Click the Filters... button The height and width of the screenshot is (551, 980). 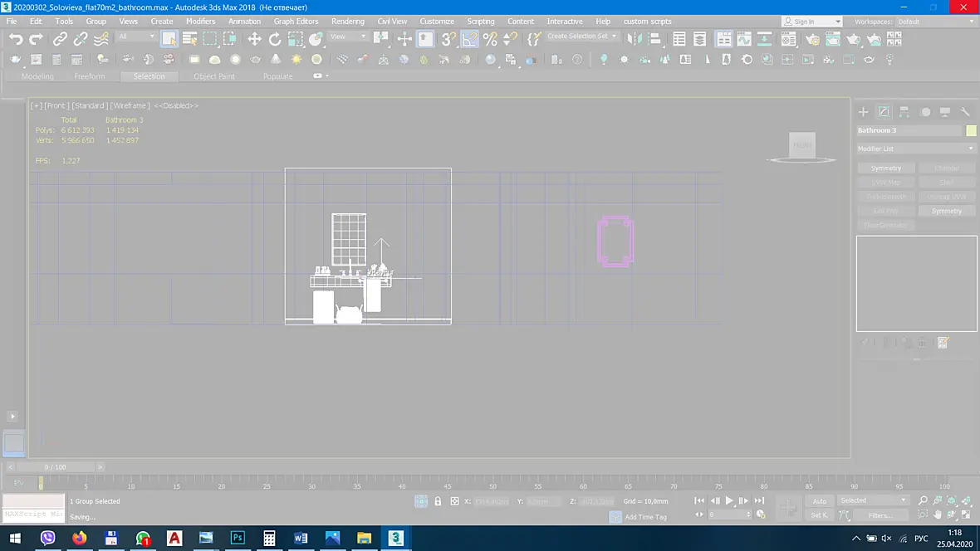(x=880, y=515)
